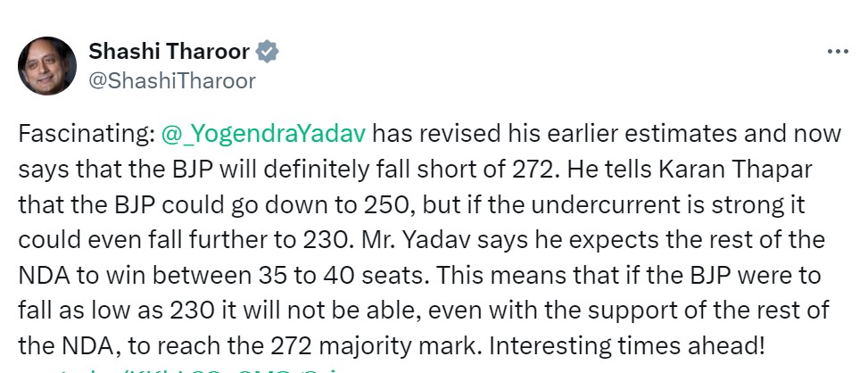Click the text "go down to 250"

319,206
